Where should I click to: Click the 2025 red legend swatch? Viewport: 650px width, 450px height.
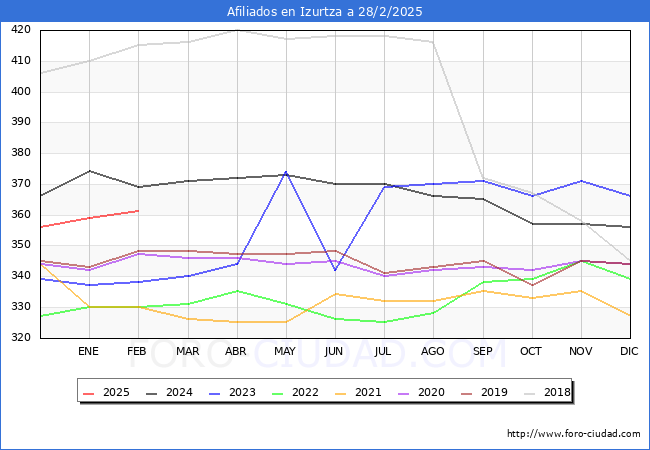coord(88,393)
